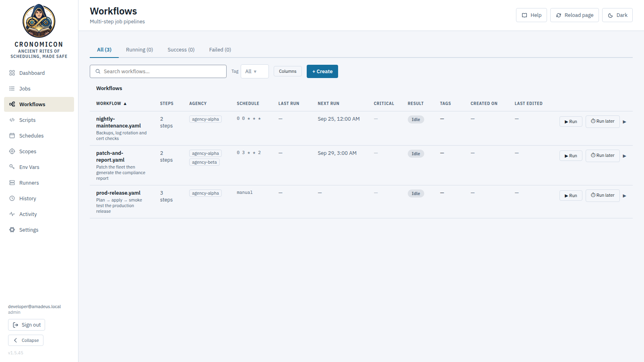Click the Steps column header
644x362 pixels.
(x=167, y=103)
